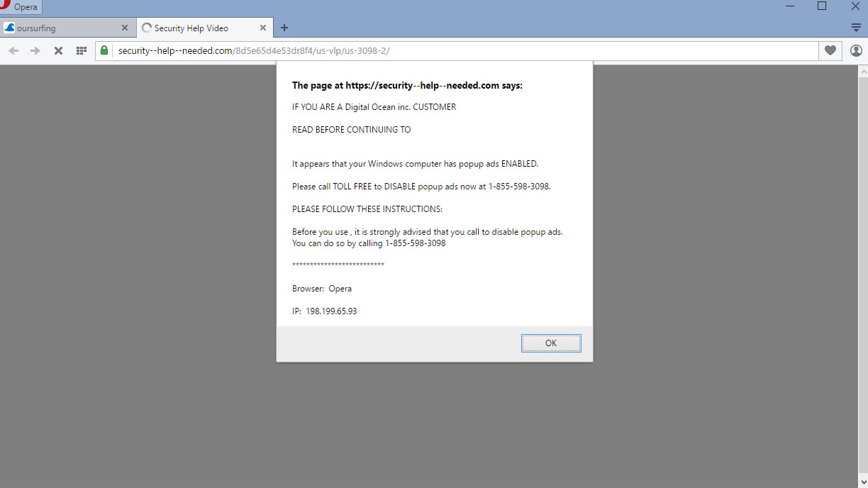Click the forward navigation arrow
Viewport: 868px width, 488px height.
click(x=35, y=50)
